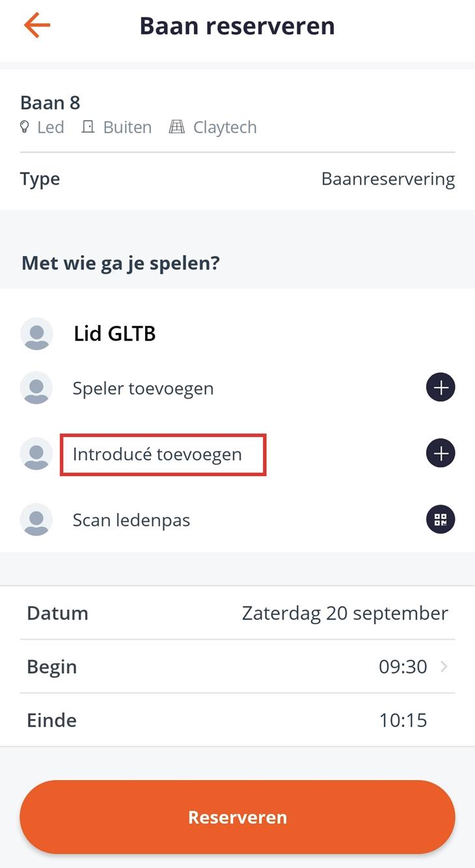Open the Datum row showing Zaterdag 20 september

238,612
